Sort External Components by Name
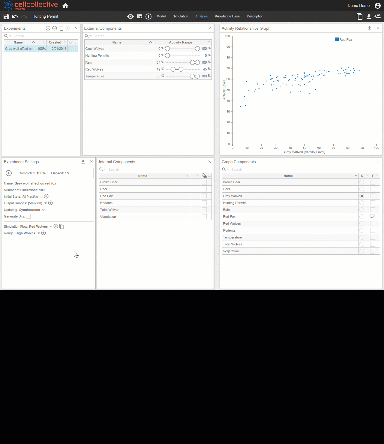 [117, 42]
